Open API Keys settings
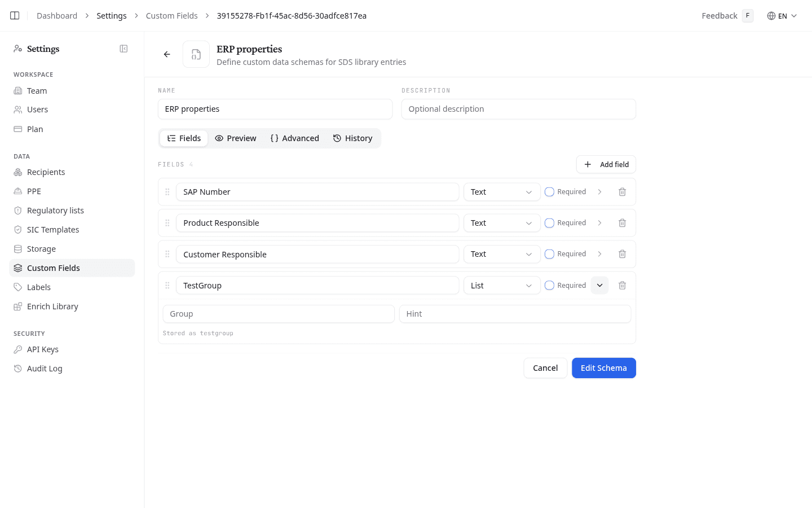 pos(72,349)
